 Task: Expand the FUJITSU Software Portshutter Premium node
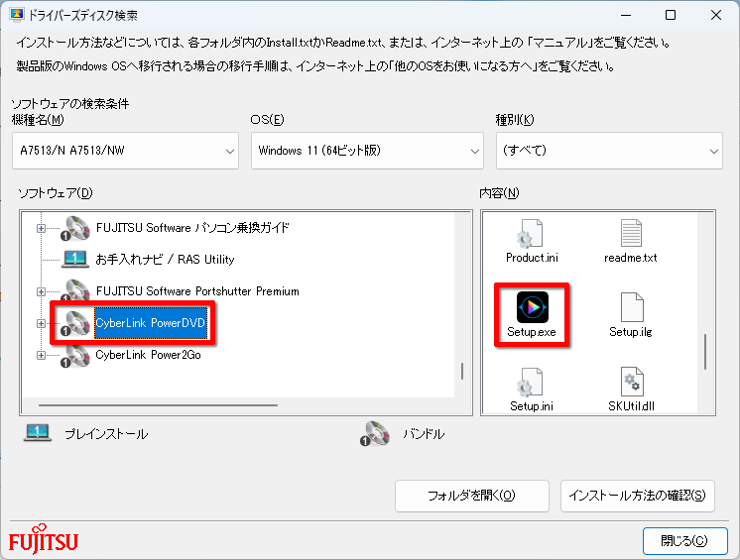42,291
